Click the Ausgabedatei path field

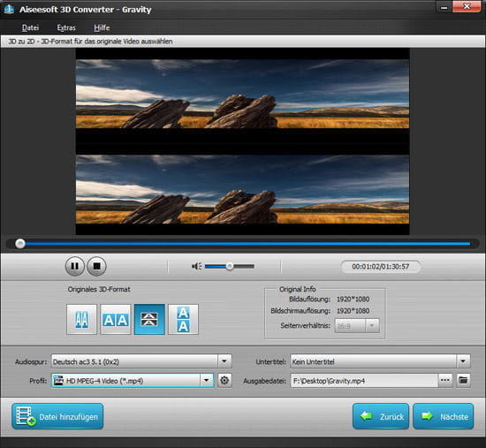(364, 381)
